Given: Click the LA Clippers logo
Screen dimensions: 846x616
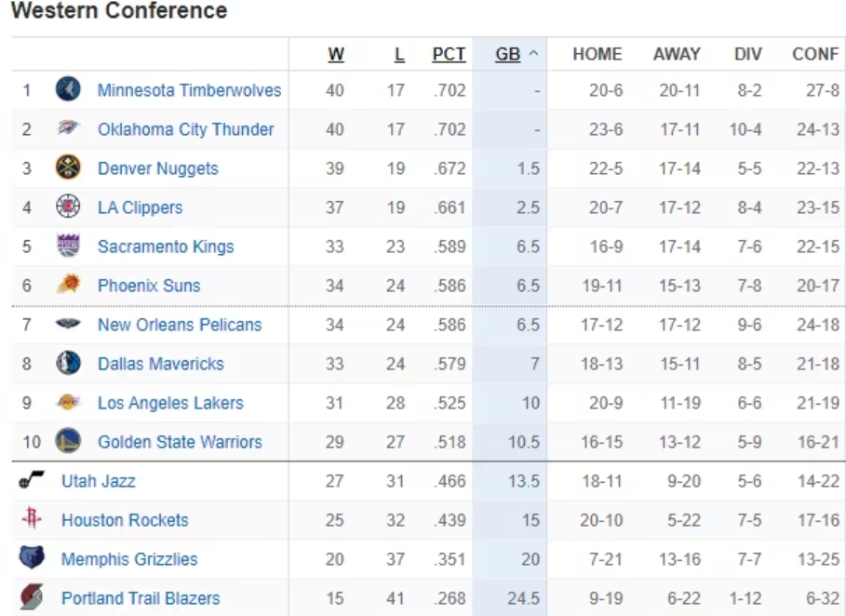Looking at the screenshot, I should (68, 208).
